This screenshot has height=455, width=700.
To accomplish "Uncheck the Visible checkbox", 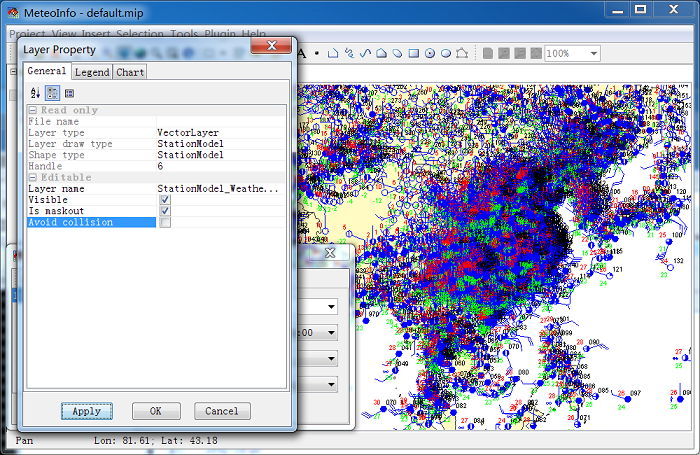I will 165,200.
